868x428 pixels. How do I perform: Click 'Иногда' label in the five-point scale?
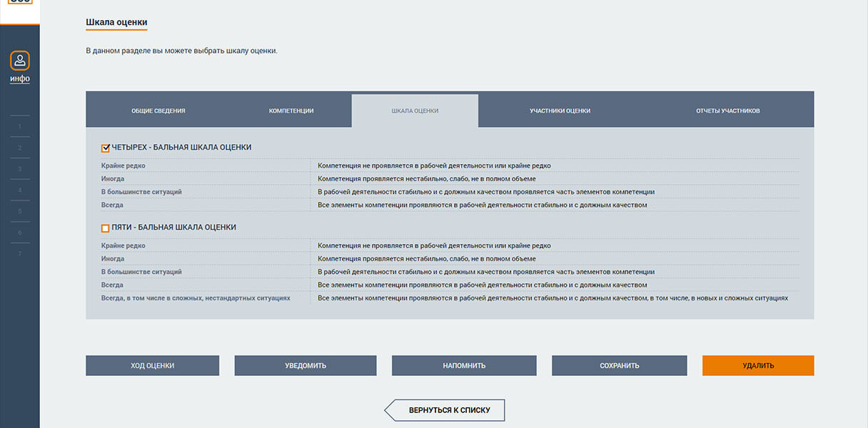[113, 259]
